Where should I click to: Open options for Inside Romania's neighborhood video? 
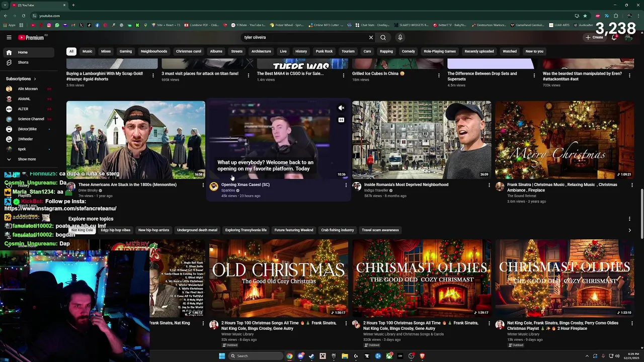489,185
